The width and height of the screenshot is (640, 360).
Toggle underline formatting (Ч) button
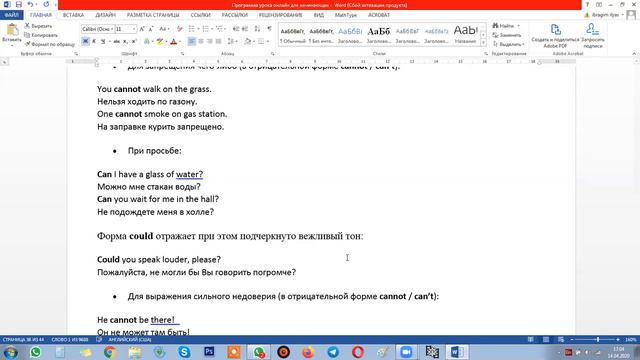pos(103,41)
